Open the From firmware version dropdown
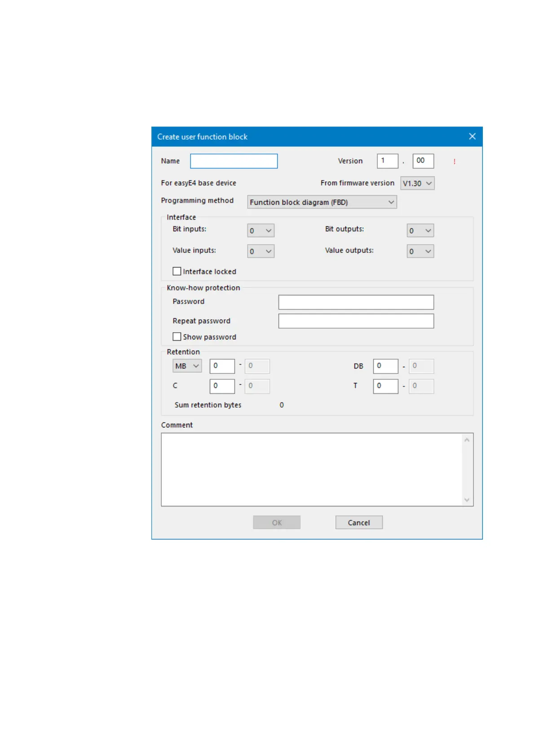 pyautogui.click(x=417, y=183)
